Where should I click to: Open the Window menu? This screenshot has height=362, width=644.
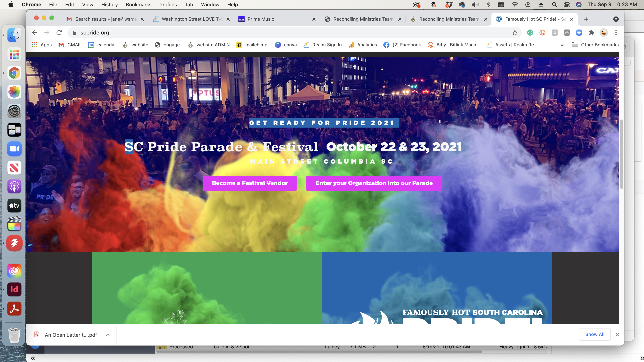coord(210,4)
